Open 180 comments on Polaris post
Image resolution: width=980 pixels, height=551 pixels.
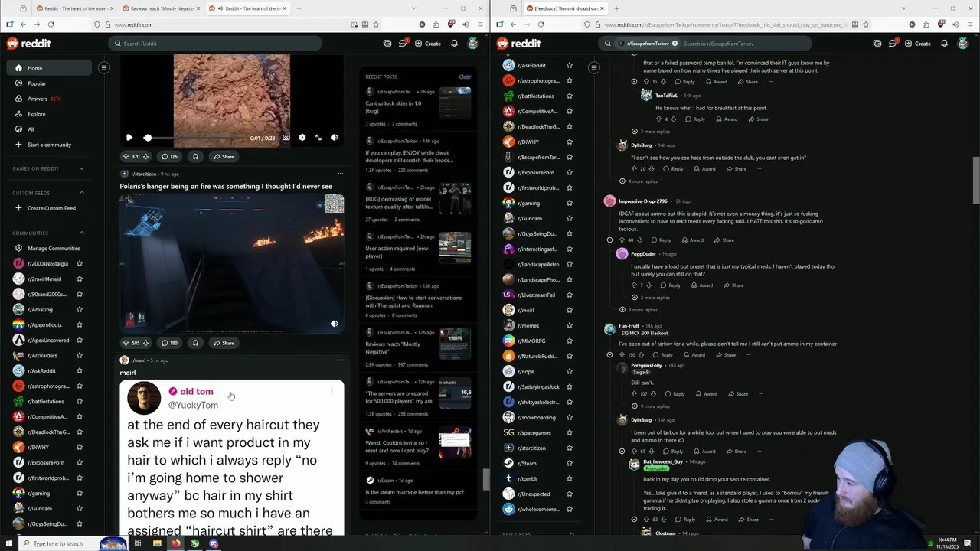tap(169, 343)
